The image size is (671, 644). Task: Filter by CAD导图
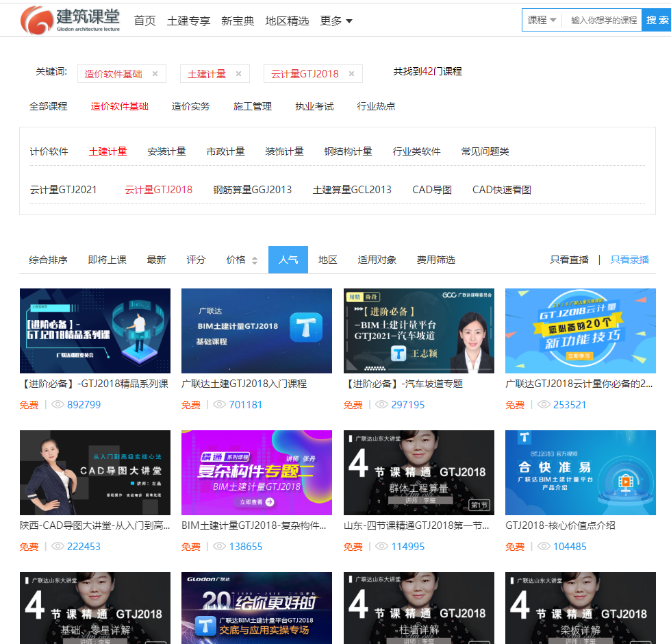pos(432,190)
